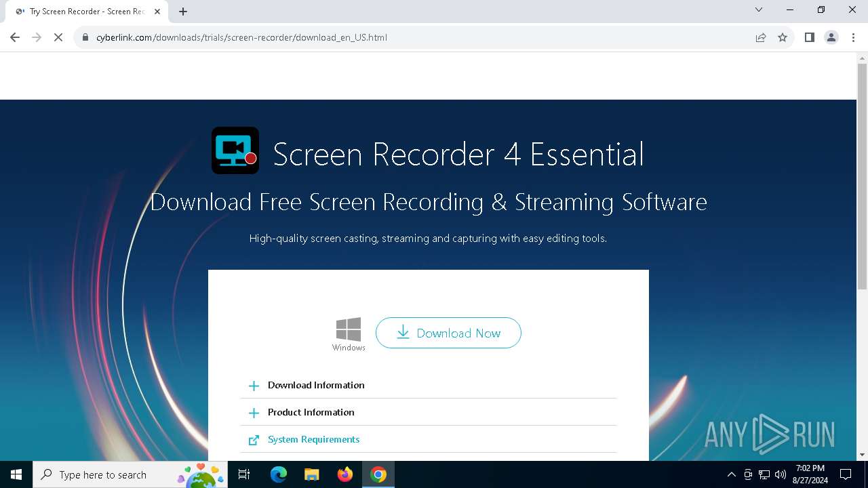Viewport: 868px width, 488px height.
Task: Click the external link icon beside System Requirements
Action: [x=254, y=441]
